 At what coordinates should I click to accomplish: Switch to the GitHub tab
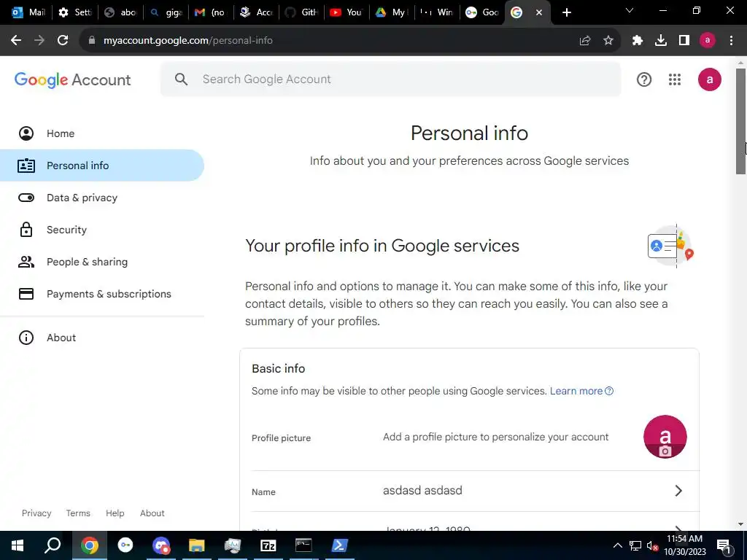point(302,12)
